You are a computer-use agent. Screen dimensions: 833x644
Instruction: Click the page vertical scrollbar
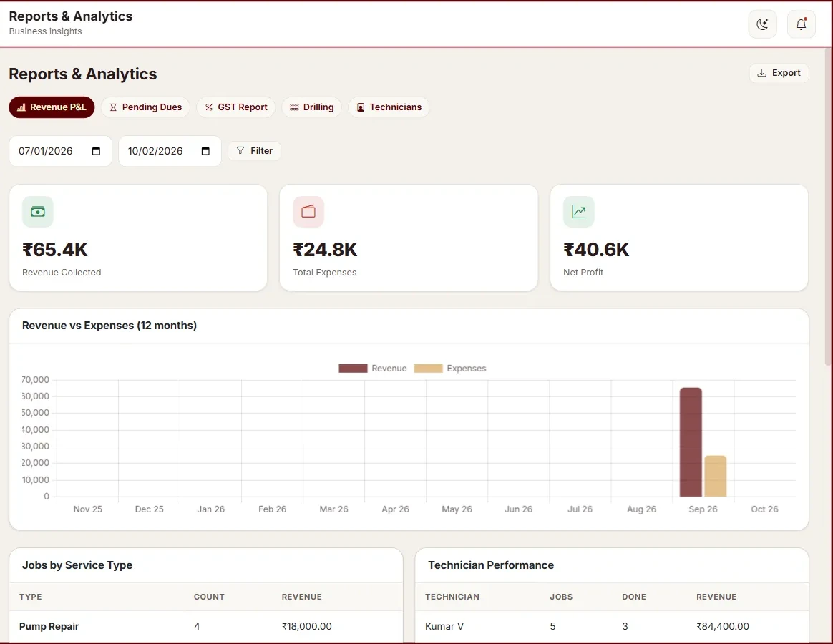(828, 206)
